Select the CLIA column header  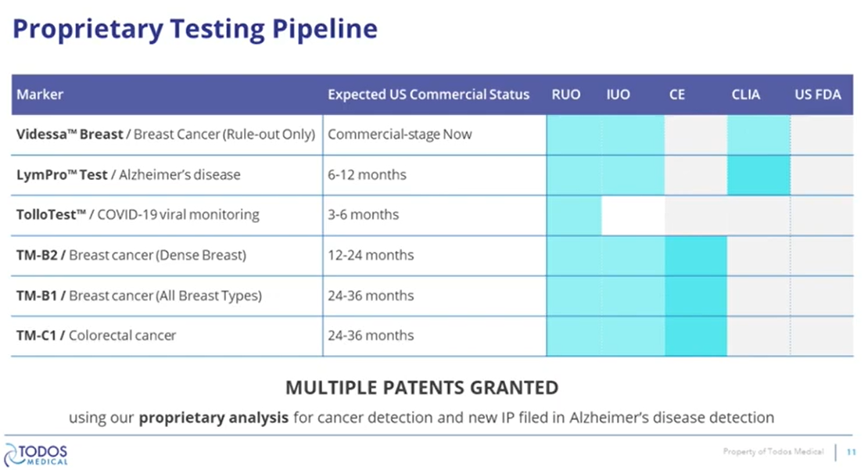(745, 95)
